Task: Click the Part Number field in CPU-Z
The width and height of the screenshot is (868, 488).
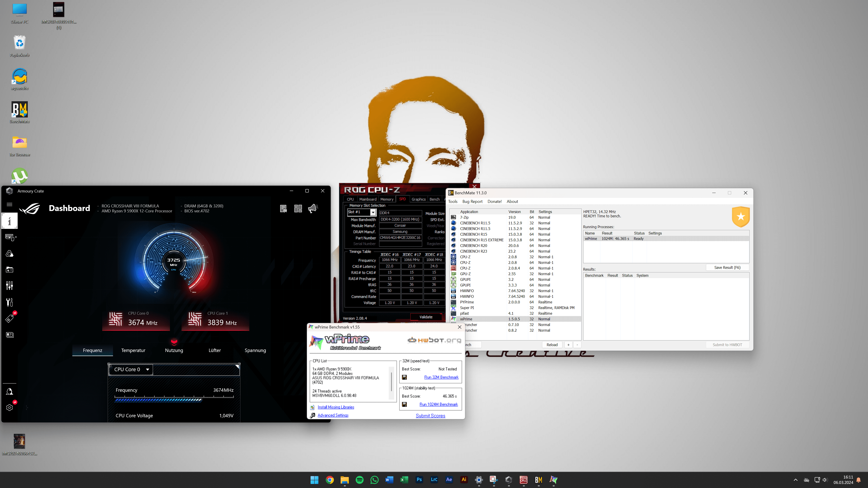Action: [400, 238]
